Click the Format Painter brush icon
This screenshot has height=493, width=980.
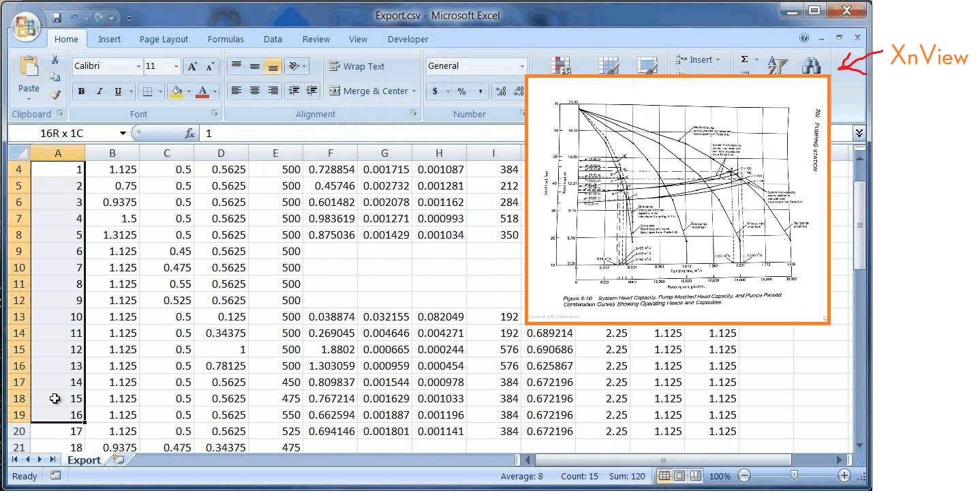point(55,95)
